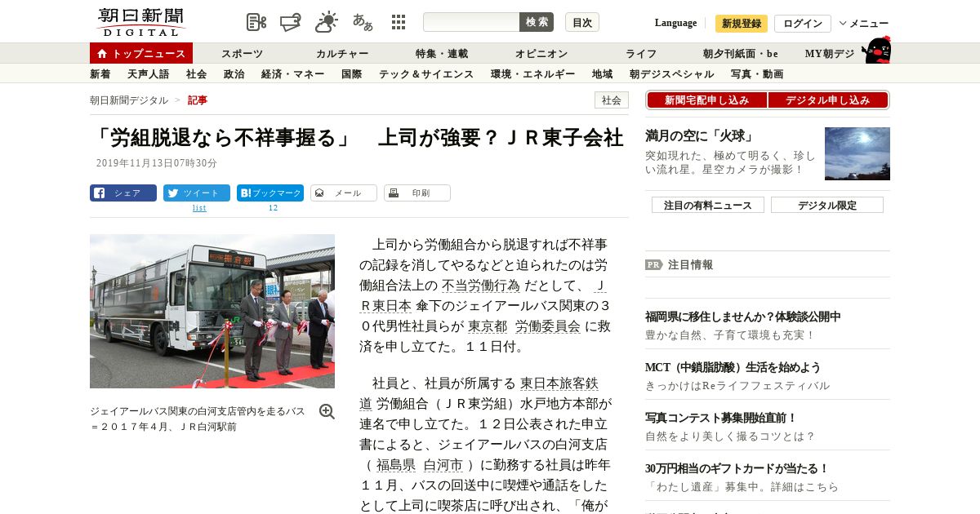Change font size with ああ icon
This screenshot has width=980, height=514.
pyautogui.click(x=363, y=22)
